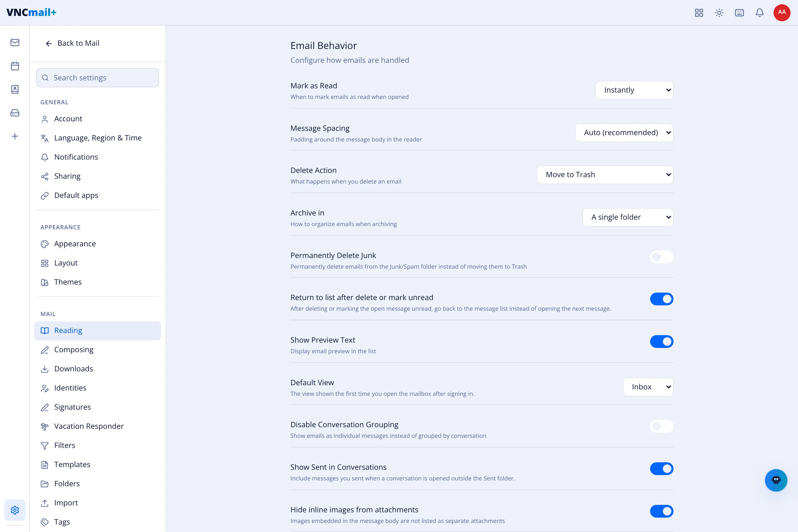Open Notifications settings page
Image resolution: width=798 pixels, height=532 pixels.
point(97,157)
